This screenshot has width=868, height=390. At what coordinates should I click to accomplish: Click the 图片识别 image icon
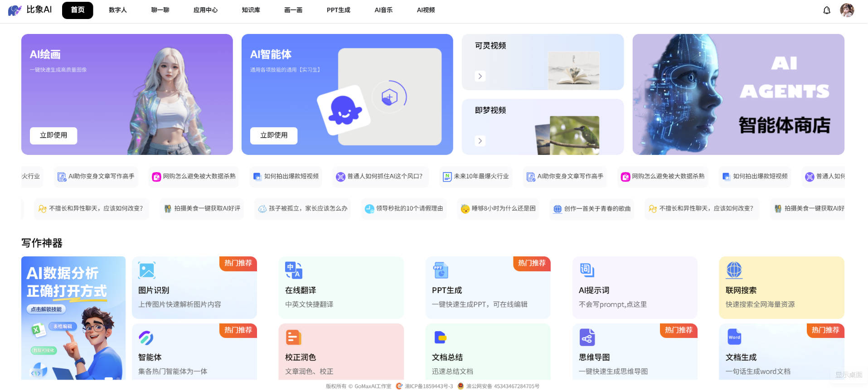click(147, 270)
